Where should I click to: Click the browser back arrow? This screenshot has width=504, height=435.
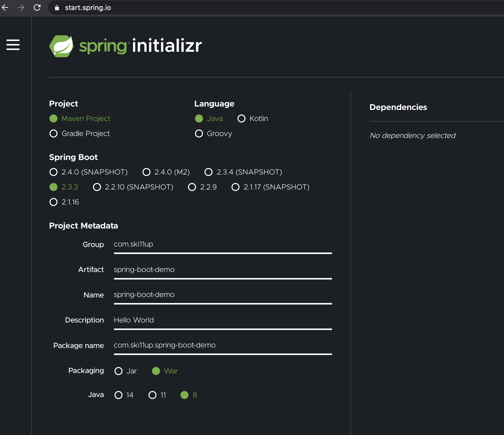click(5, 7)
